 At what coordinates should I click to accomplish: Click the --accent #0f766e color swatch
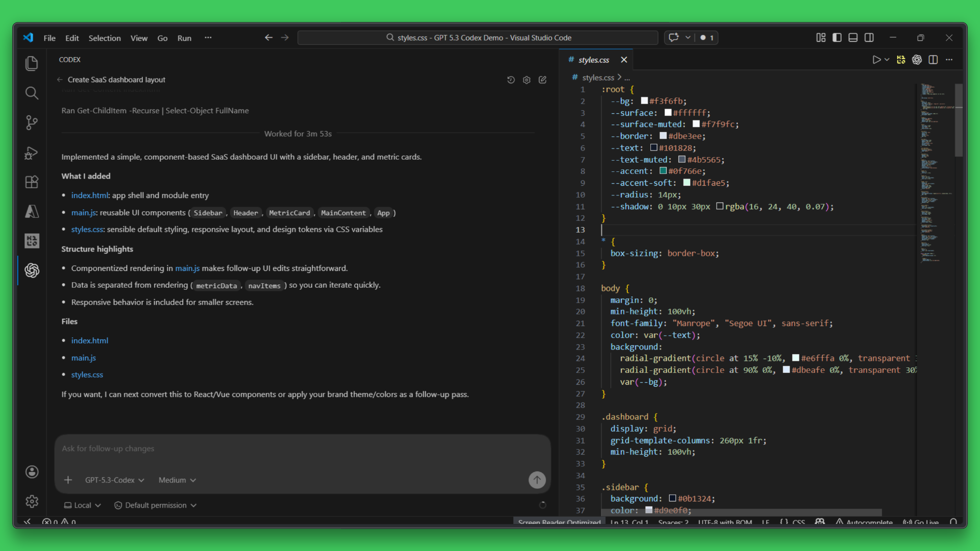click(663, 171)
